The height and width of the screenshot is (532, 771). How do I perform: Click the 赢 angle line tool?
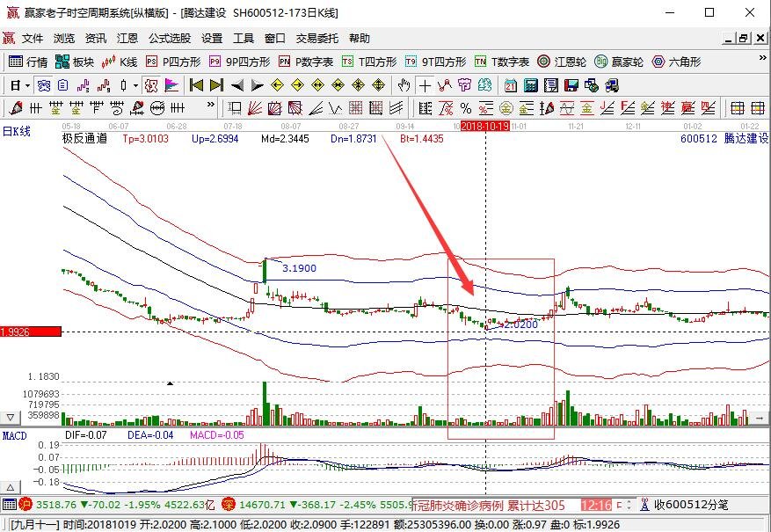click(x=687, y=107)
